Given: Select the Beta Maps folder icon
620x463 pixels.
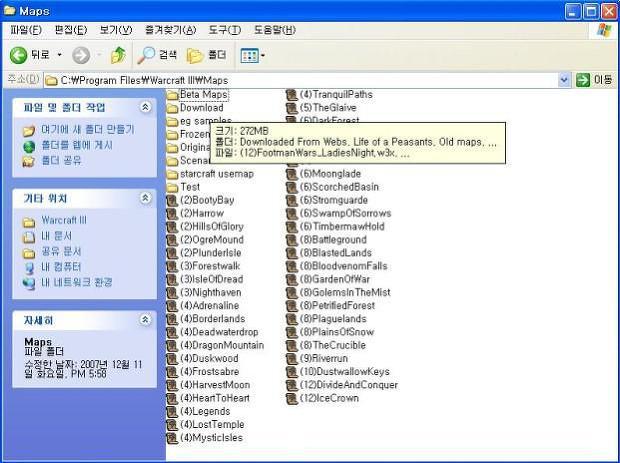Looking at the screenshot, I should point(172,95).
